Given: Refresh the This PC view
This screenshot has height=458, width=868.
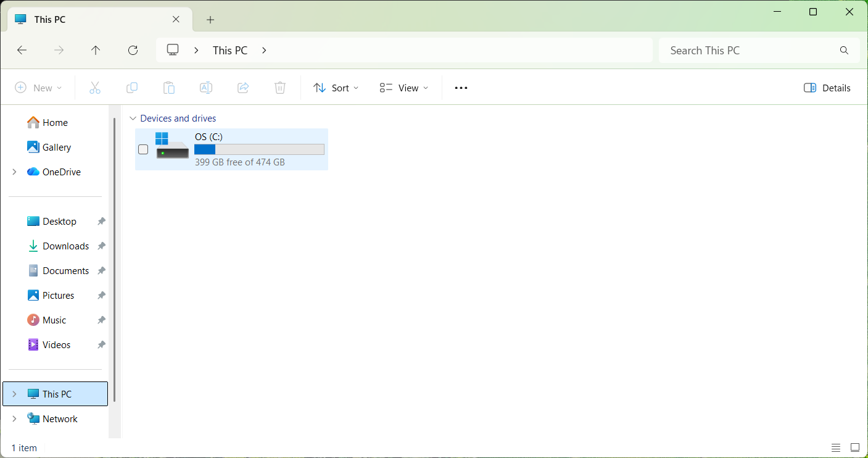Looking at the screenshot, I should coord(133,51).
